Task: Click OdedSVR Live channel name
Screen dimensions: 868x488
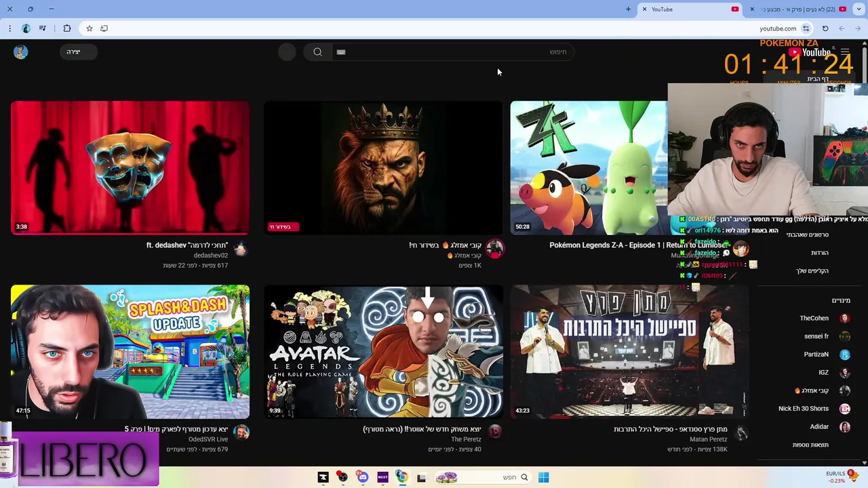Action: pyautogui.click(x=208, y=439)
